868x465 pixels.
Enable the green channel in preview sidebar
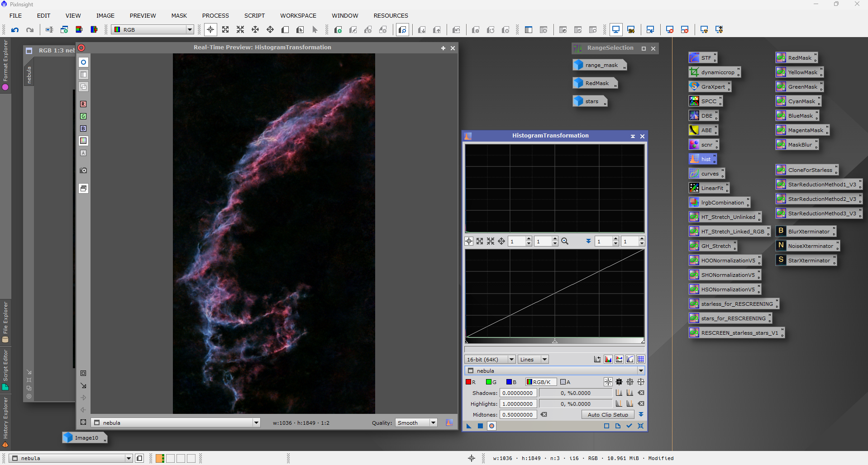pyautogui.click(x=83, y=116)
